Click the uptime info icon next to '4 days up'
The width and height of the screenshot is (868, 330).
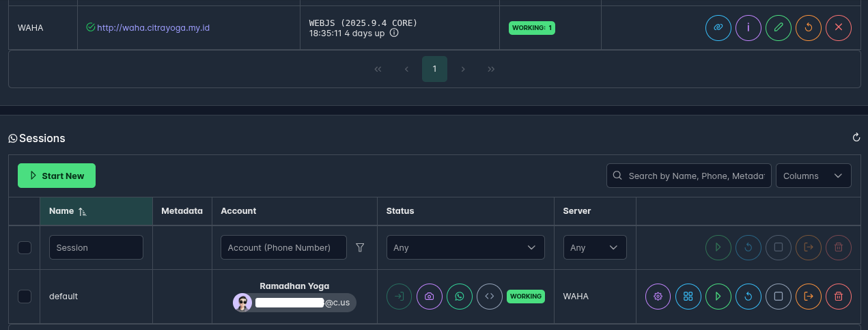(x=394, y=33)
